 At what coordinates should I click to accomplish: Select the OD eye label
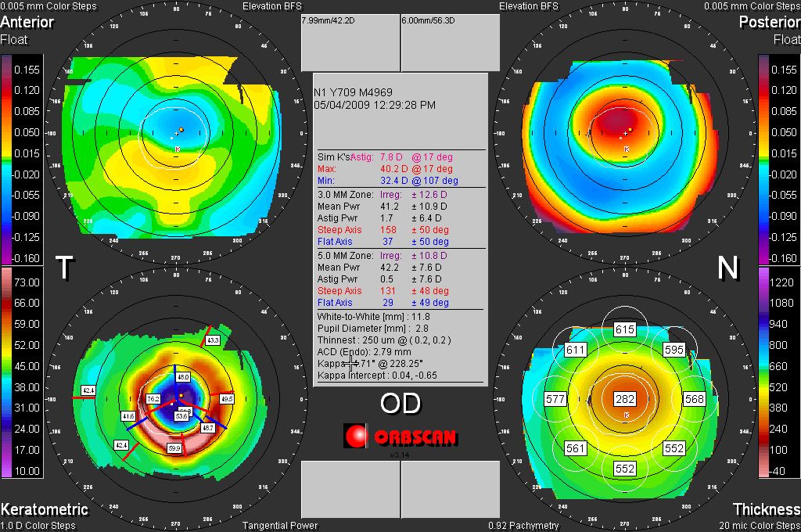pos(400,403)
